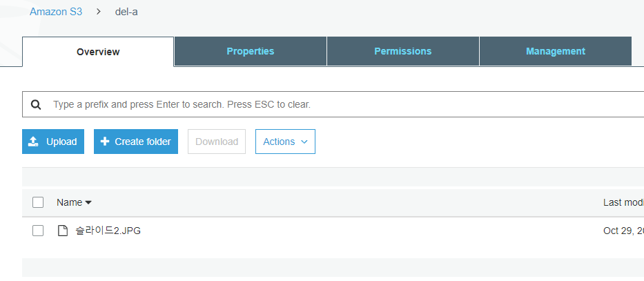
Task: Click the upload arrow icon on the Upload button
Action: (x=33, y=142)
